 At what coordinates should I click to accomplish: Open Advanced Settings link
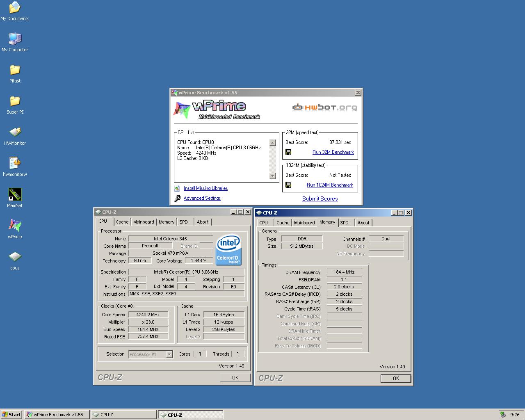tap(202, 198)
